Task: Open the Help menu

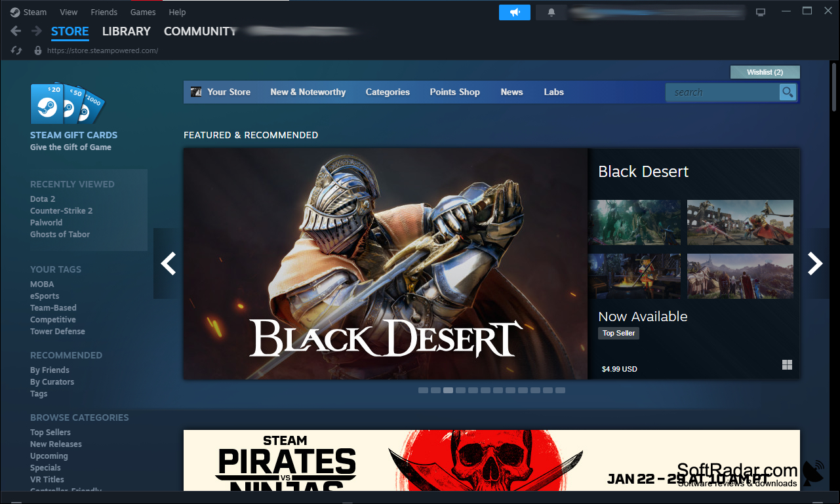Action: point(177,12)
